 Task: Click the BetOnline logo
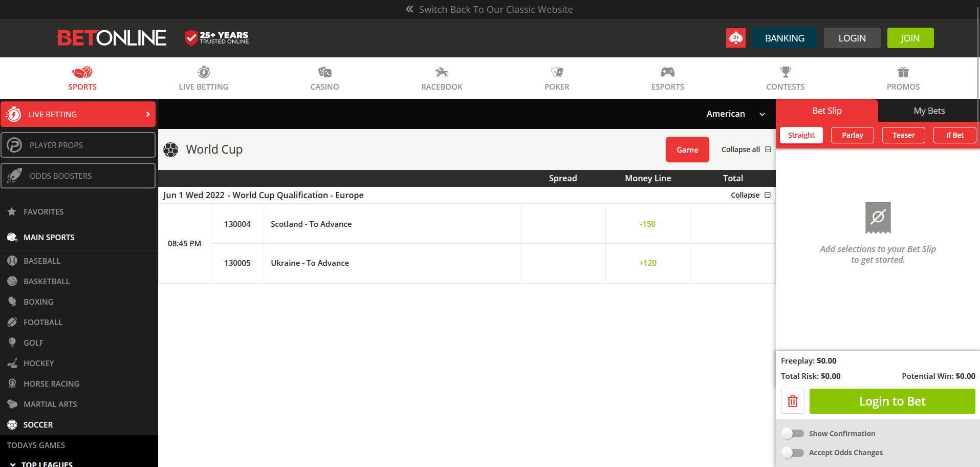pyautogui.click(x=110, y=37)
